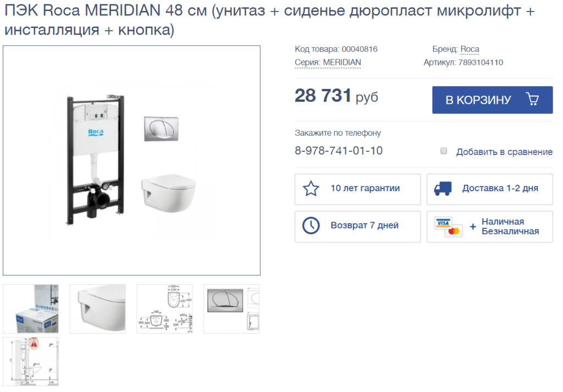Click the wall-hung toilet in main image
This screenshot has width=563, height=392.
point(168,193)
